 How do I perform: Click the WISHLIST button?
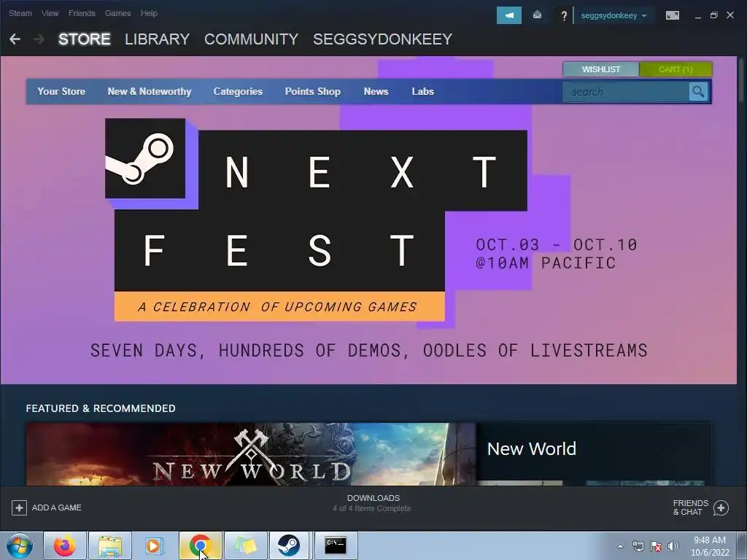click(x=601, y=69)
